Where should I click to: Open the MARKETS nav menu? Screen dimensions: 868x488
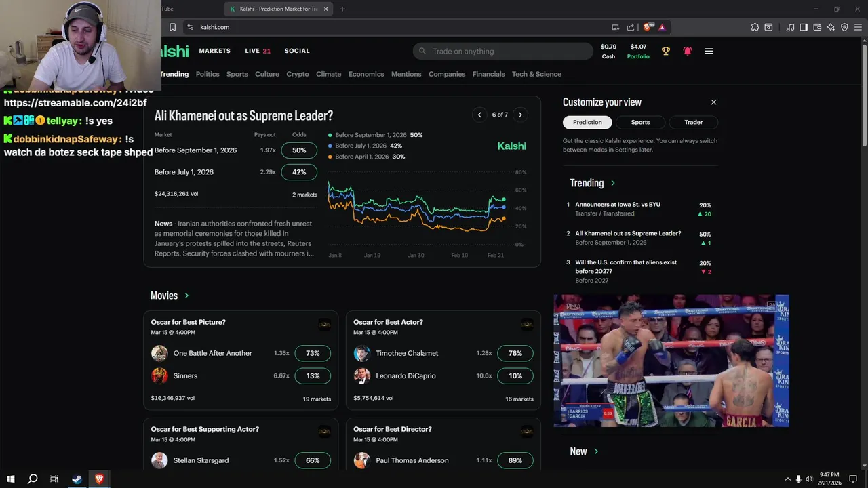[x=215, y=51]
